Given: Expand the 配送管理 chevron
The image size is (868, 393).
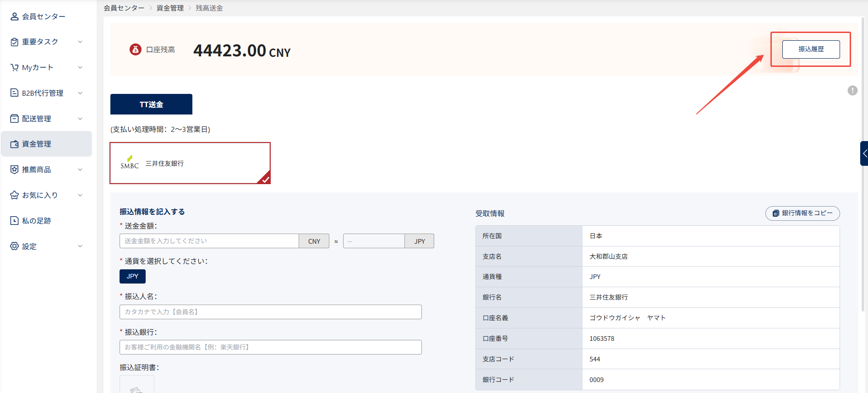Looking at the screenshot, I should pos(80,119).
